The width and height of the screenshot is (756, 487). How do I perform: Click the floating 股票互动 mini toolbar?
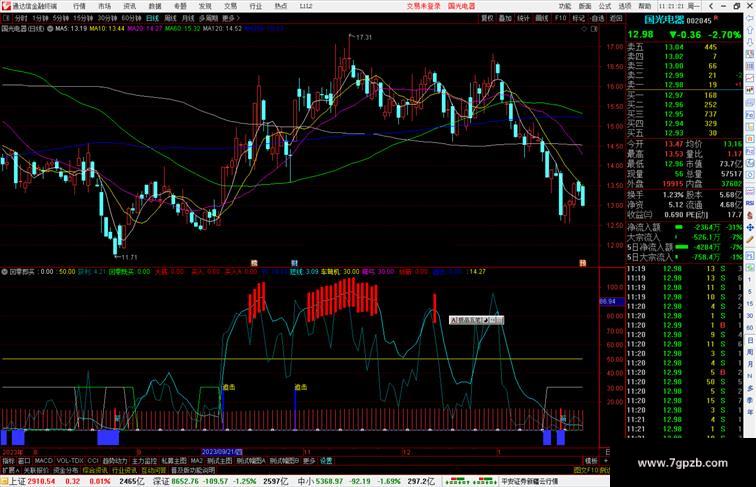point(476,320)
